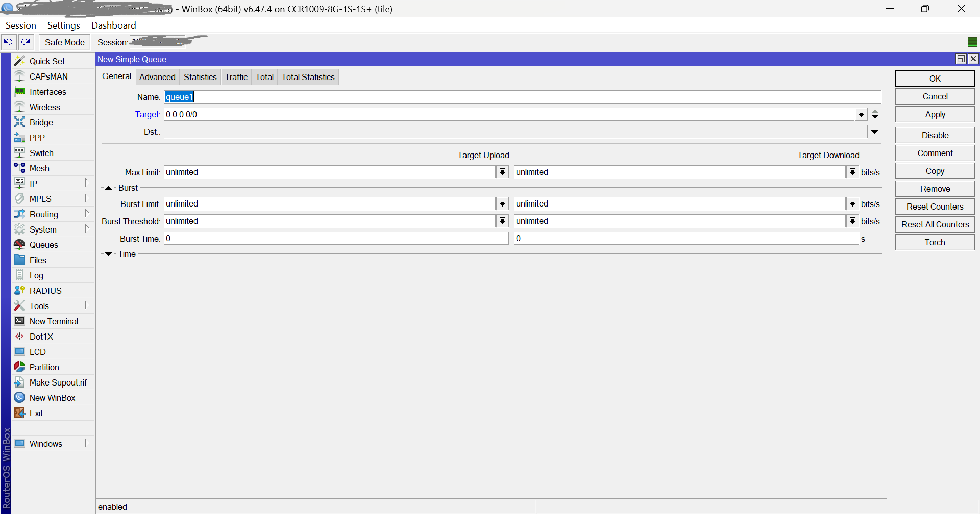Viewport: 980px width, 514px height.
Task: Open System menu icon
Action: tap(19, 229)
